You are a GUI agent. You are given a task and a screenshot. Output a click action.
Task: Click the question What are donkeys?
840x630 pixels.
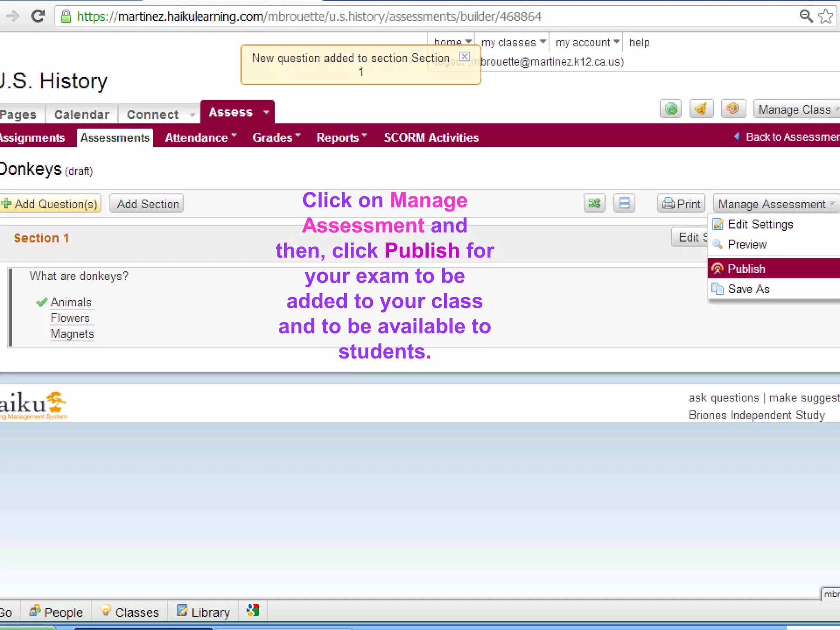[79, 276]
